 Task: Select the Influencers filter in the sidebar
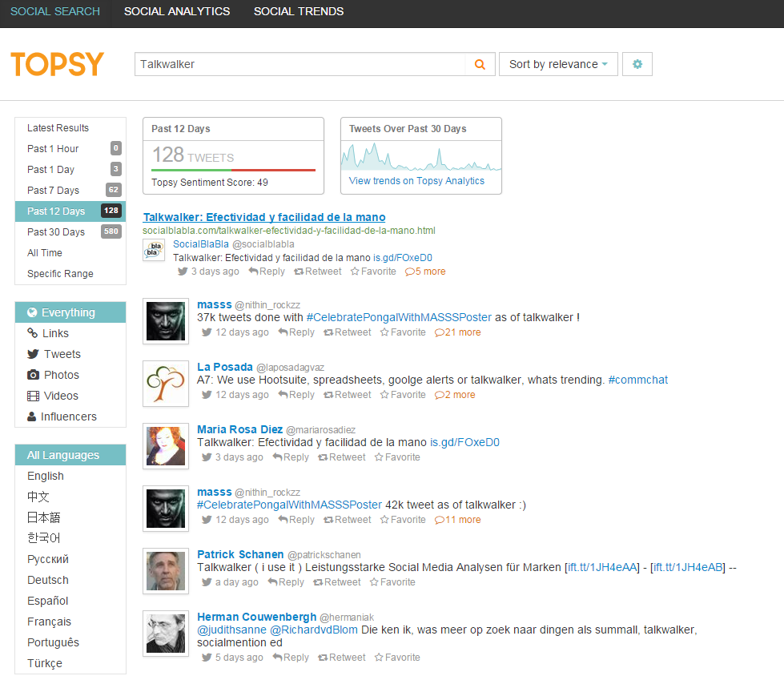point(70,416)
